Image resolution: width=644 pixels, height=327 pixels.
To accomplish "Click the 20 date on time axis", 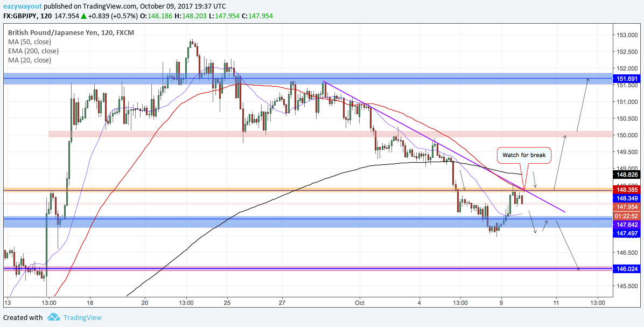I will pyautogui.click(x=145, y=303).
